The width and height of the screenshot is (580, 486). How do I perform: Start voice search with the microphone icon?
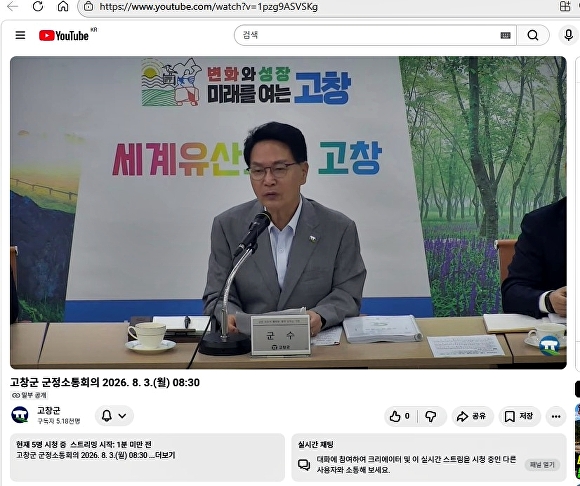(569, 35)
